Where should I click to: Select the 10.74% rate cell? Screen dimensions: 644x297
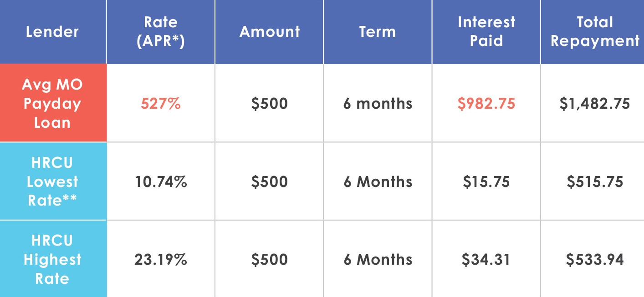pyautogui.click(x=161, y=181)
